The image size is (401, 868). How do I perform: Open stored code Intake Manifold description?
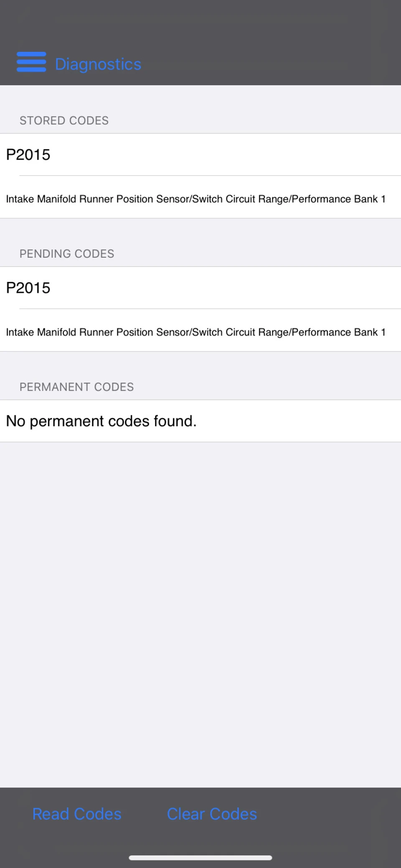(x=200, y=199)
